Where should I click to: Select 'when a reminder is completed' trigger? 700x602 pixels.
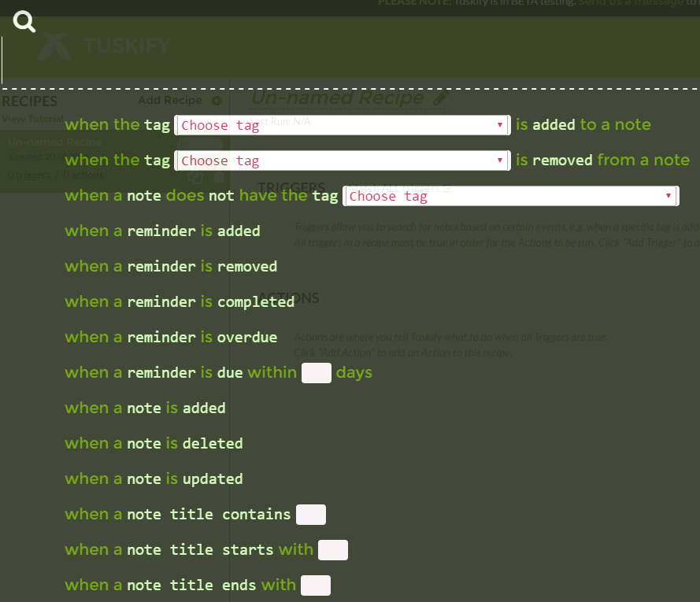180,301
